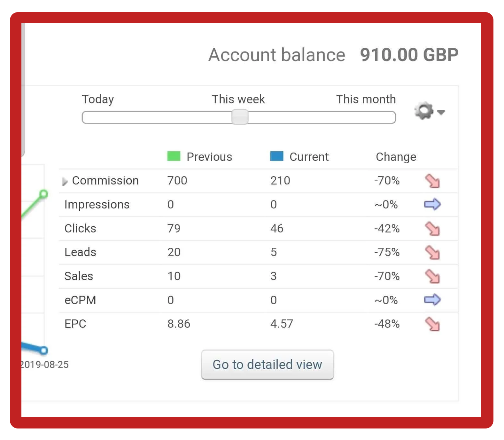Image resolution: width=504 pixels, height=440 pixels.
Task: Click Impressions row blue right arrow
Action: point(432,204)
